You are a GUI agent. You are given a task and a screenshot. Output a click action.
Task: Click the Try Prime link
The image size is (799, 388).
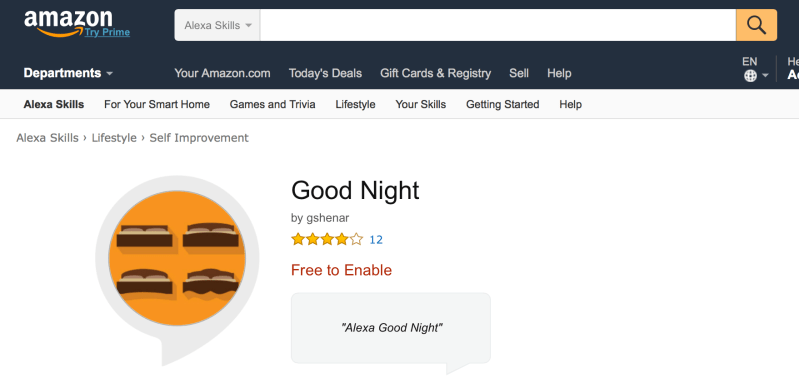pyautogui.click(x=107, y=32)
